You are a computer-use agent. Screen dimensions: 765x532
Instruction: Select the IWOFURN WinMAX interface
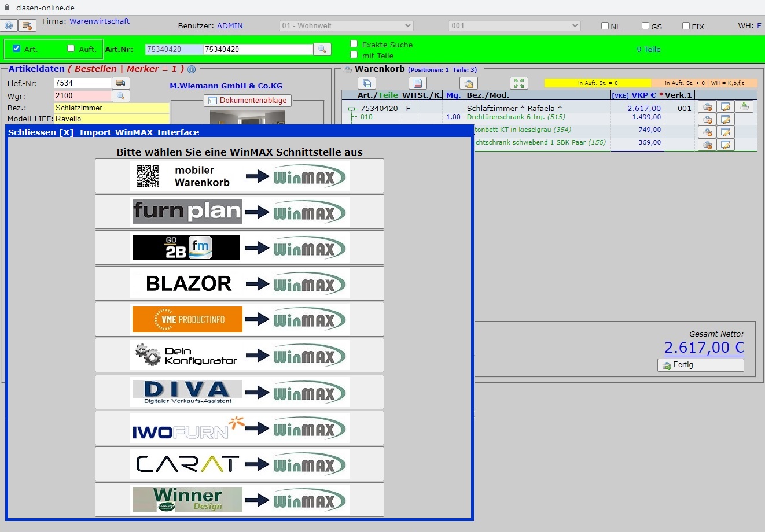[x=240, y=428]
